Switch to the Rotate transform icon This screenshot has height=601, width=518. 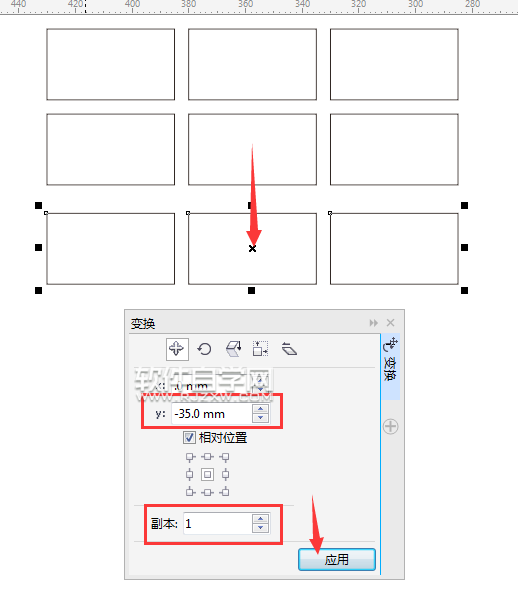pos(204,349)
